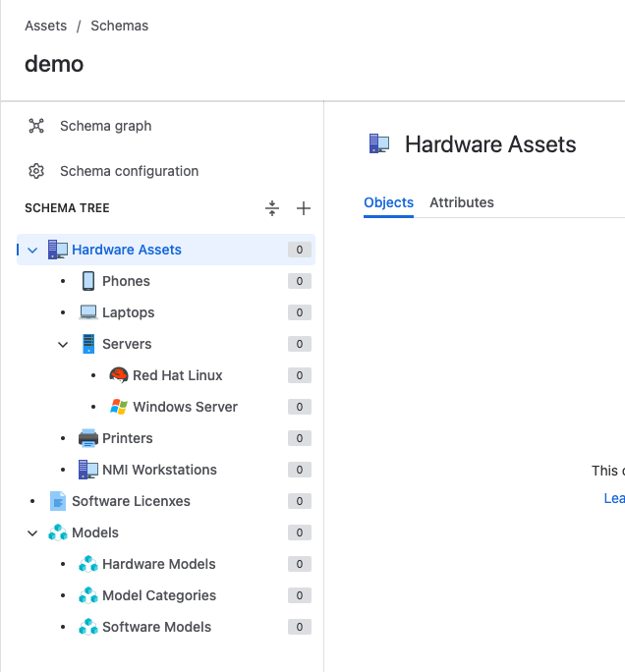Collapse all schema tree items icon
Screen dimensions: 625x672
[272, 208]
